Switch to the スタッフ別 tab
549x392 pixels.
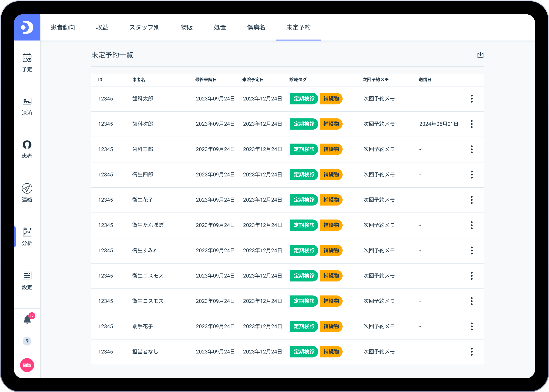coord(144,27)
